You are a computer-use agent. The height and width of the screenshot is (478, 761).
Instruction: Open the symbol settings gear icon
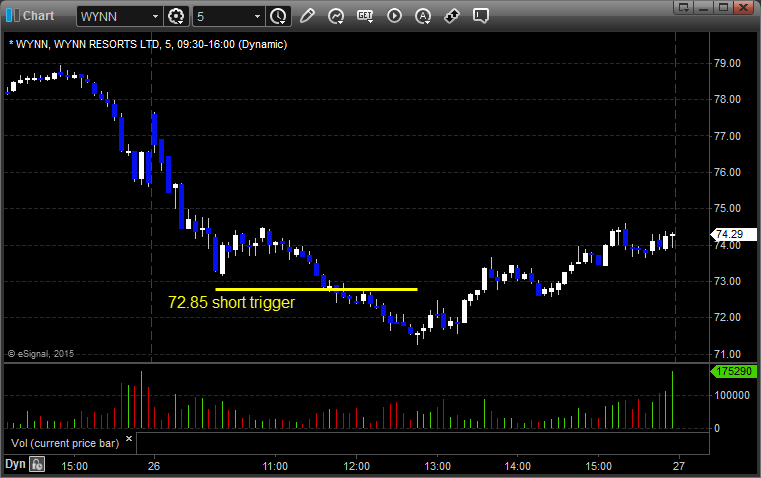point(177,16)
